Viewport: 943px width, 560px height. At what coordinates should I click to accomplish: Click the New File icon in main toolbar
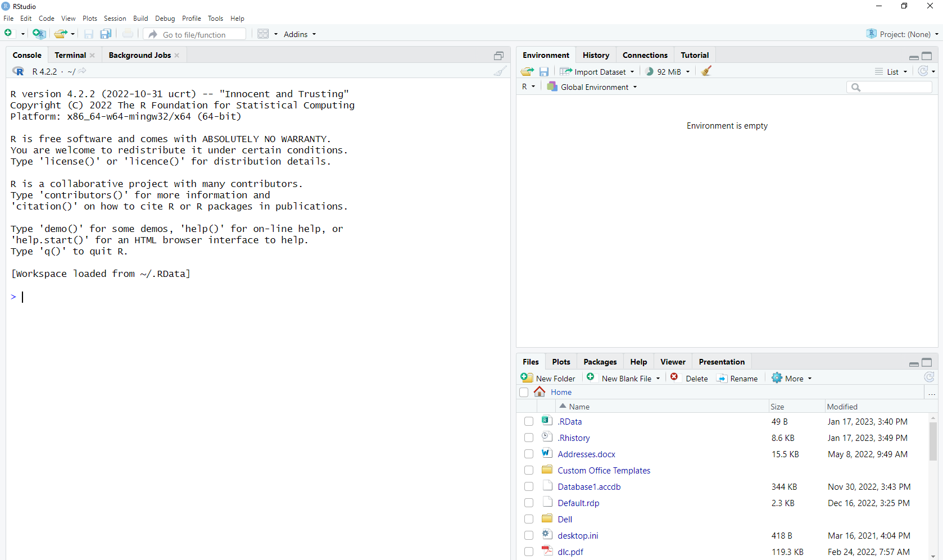pos(8,34)
